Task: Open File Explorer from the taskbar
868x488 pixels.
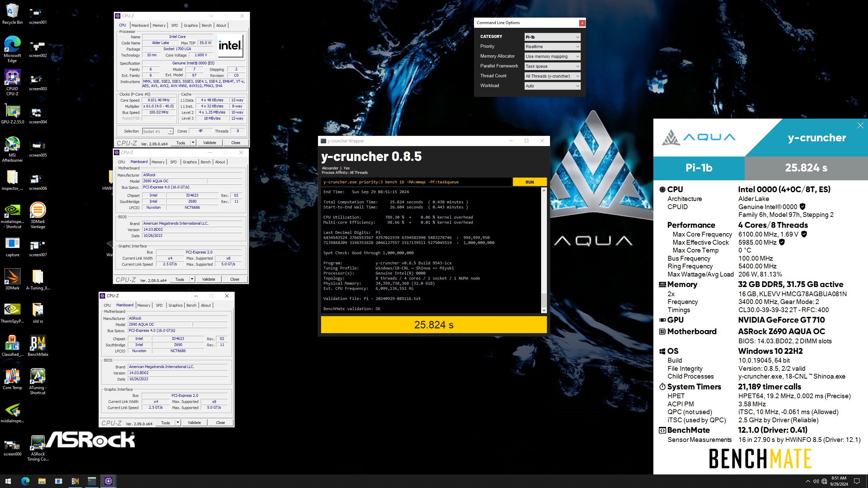Action: click(42, 481)
